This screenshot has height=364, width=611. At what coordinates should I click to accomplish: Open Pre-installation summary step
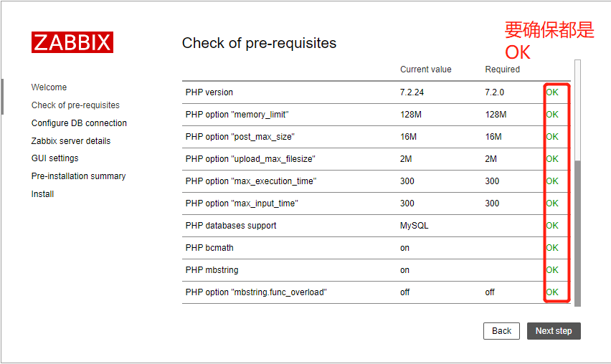[78, 176]
